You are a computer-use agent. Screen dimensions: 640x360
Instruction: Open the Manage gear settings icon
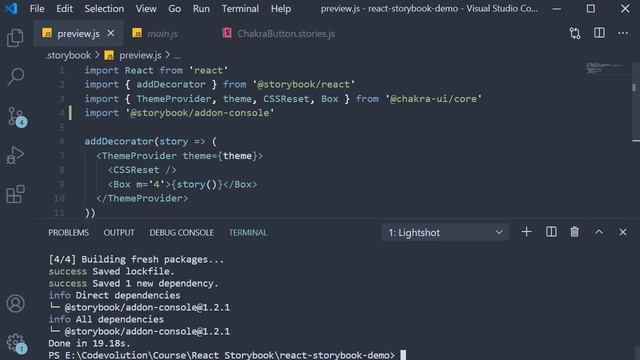coord(16,343)
